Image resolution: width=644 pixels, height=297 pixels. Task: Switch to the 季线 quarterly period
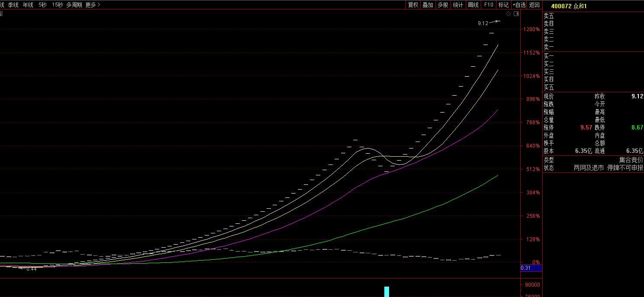pyautogui.click(x=13, y=5)
